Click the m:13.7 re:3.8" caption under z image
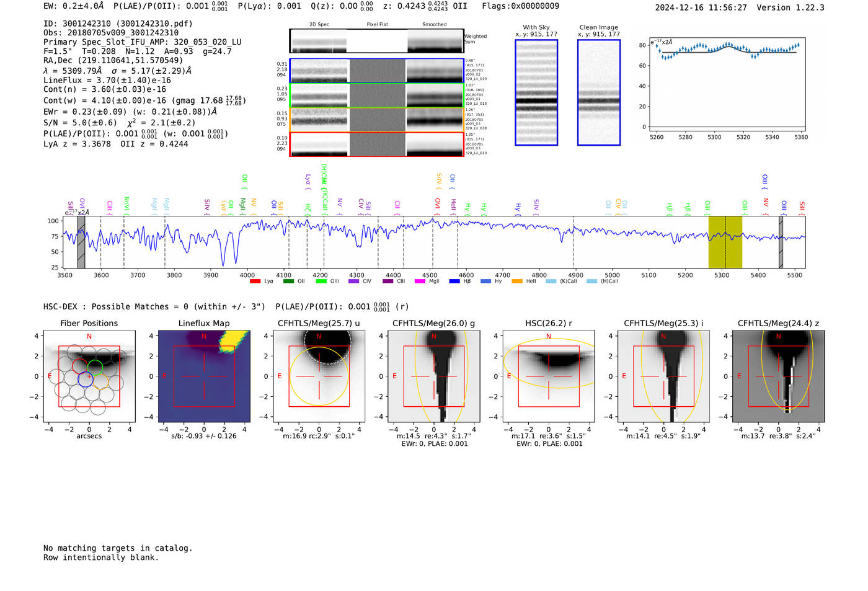868x591 pixels. point(779,436)
